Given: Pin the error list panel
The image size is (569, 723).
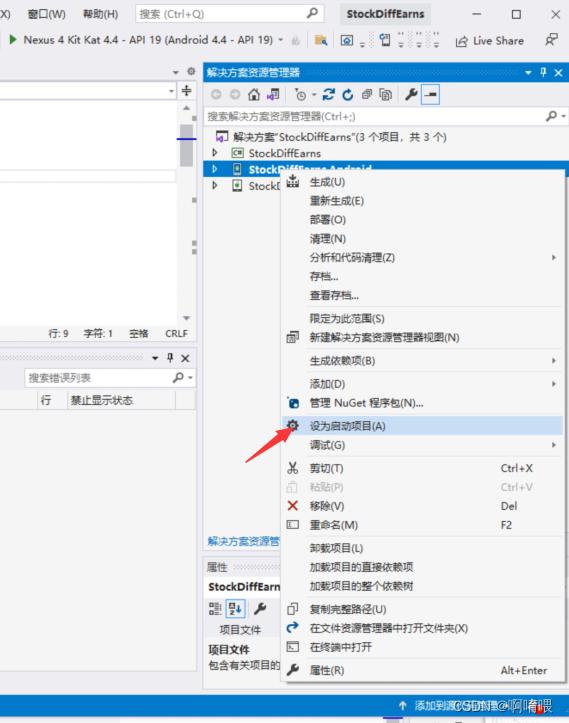Looking at the screenshot, I should [170, 358].
